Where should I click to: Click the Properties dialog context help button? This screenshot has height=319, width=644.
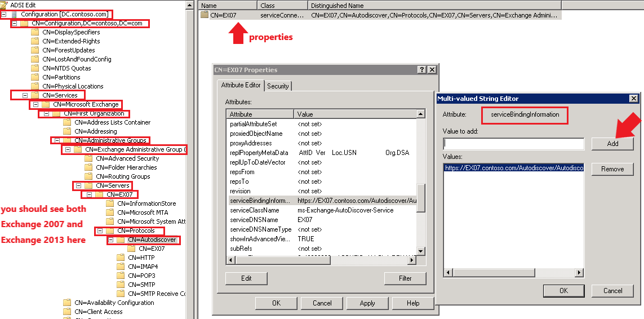click(422, 70)
